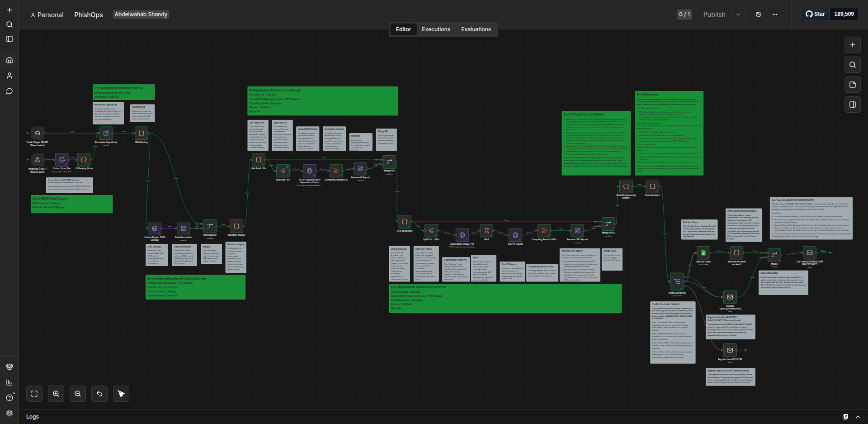Screen dimensions: 868x424
Task: Select the JS Parsing Node
Action: 84,160
